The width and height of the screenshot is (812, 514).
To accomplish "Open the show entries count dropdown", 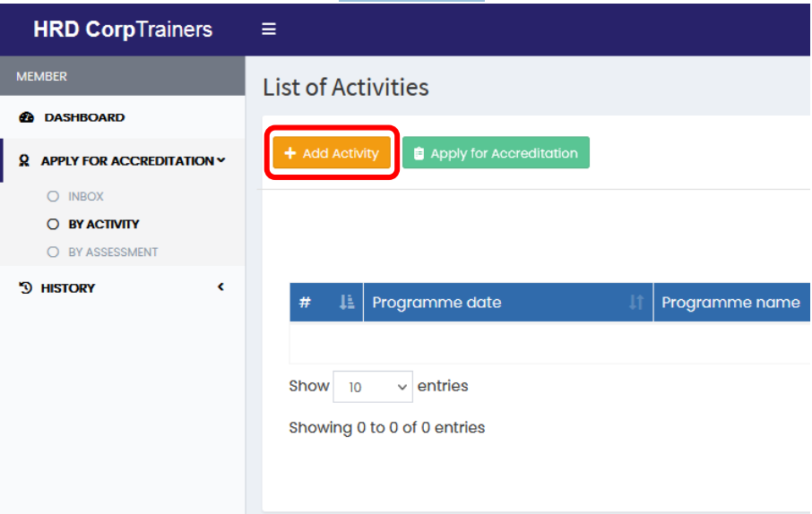I will pyautogui.click(x=373, y=387).
